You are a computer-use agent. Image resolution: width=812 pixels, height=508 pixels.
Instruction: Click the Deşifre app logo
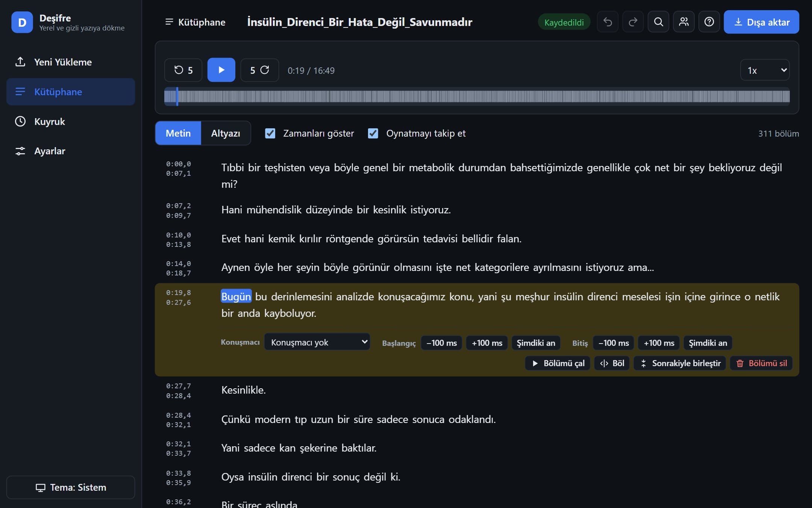point(22,22)
